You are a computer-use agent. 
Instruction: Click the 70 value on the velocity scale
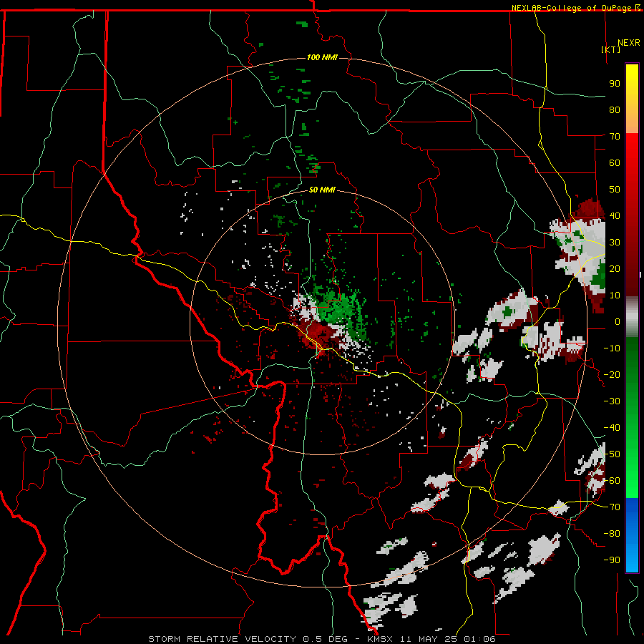(x=615, y=137)
